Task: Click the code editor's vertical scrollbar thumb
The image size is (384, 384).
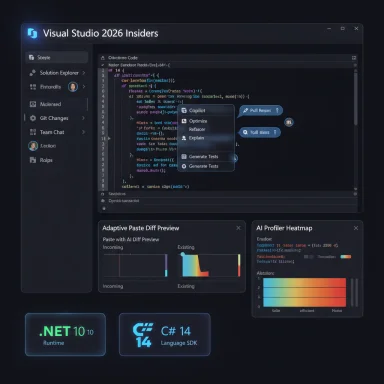Action: 356,99
